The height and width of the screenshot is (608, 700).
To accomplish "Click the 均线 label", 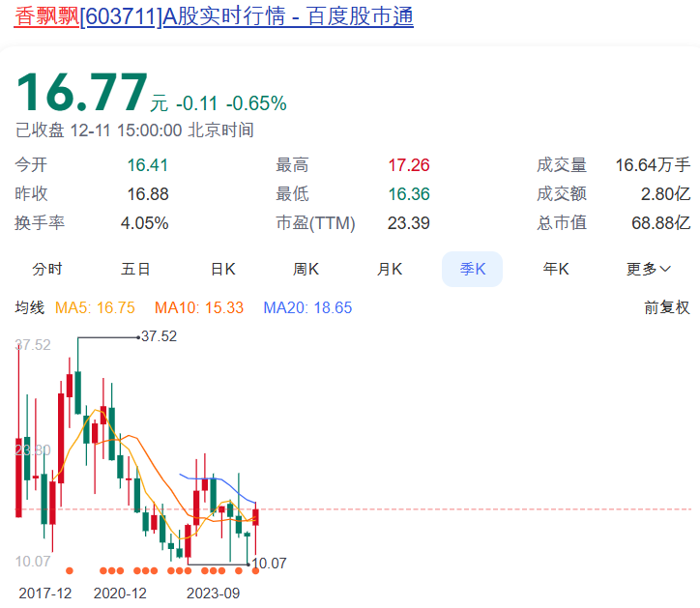I will tap(29, 307).
